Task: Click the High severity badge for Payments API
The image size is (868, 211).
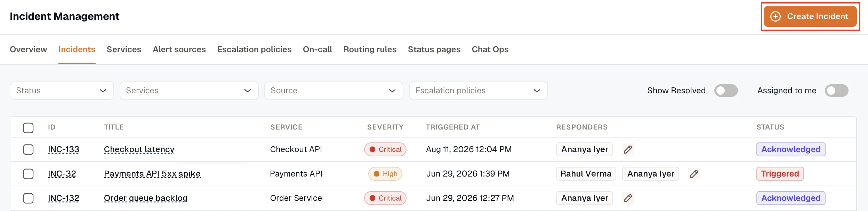Action: 385,174
